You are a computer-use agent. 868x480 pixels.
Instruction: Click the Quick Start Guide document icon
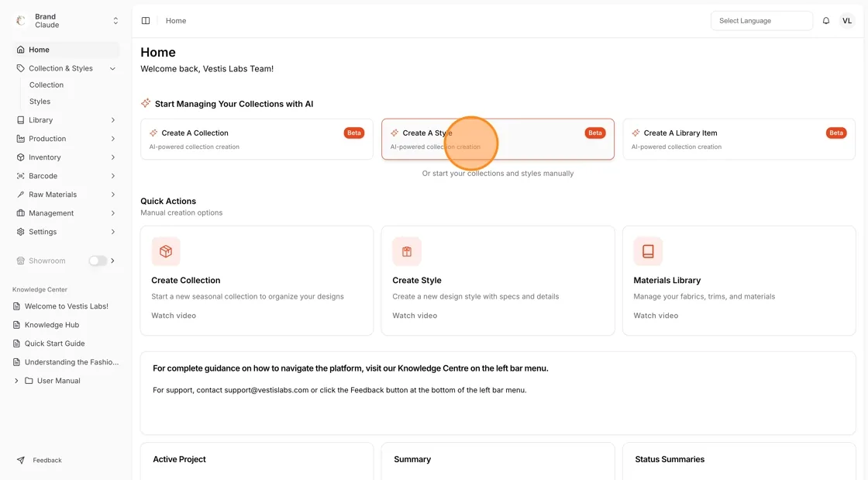pyautogui.click(x=16, y=344)
